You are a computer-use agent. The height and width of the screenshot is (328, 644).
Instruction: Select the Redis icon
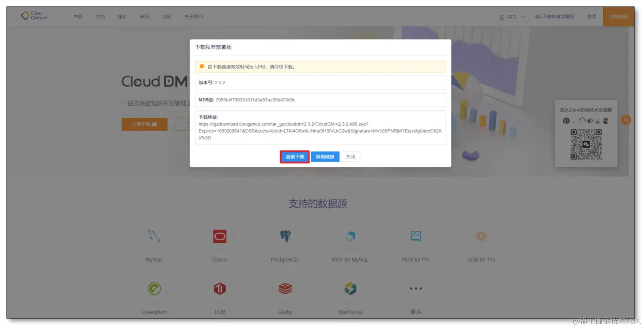point(285,289)
